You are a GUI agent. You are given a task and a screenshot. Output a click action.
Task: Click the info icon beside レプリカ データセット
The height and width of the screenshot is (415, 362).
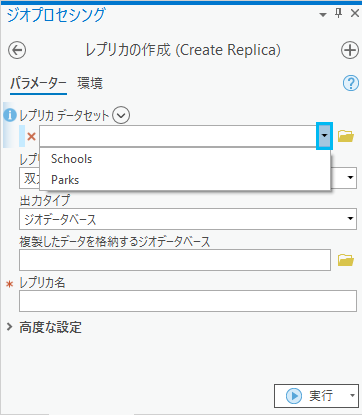click(10, 115)
